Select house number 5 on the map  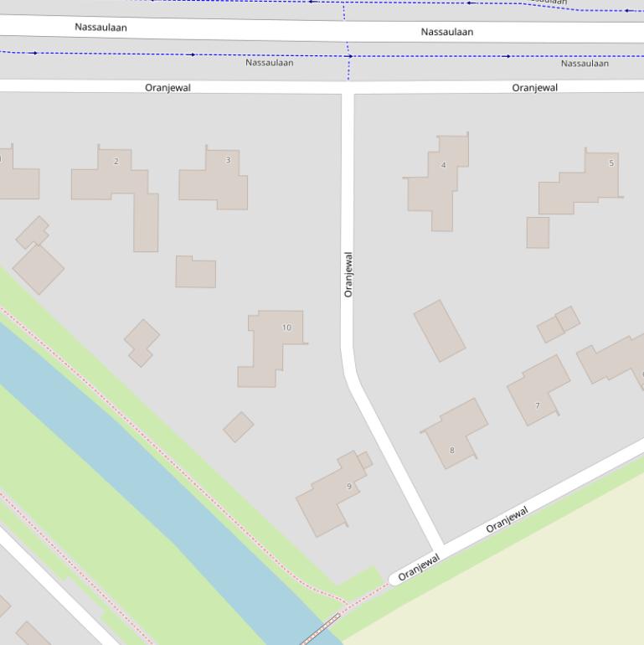[586, 184]
